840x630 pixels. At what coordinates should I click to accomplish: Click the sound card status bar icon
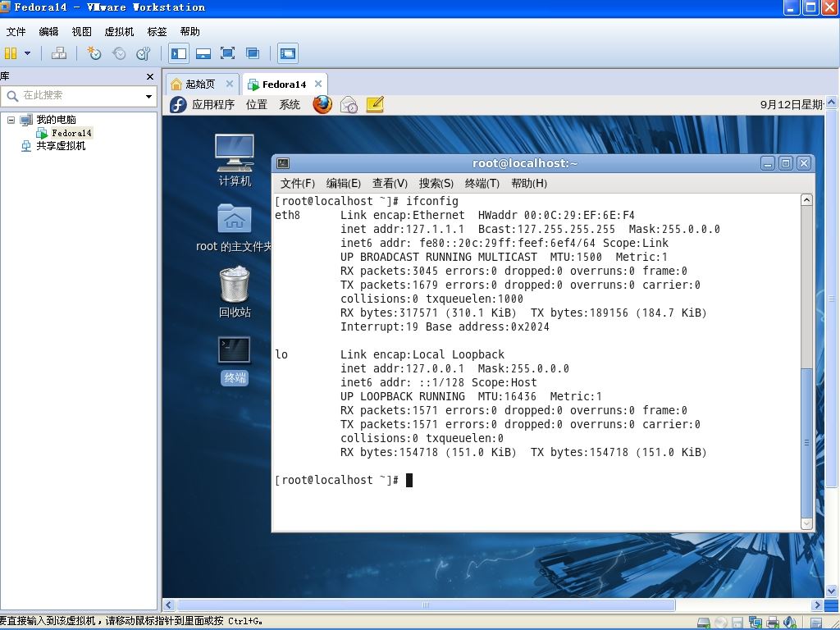pos(790,623)
